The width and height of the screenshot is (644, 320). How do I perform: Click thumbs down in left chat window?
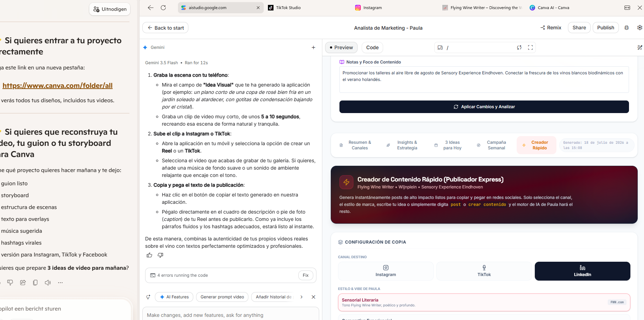point(10,283)
